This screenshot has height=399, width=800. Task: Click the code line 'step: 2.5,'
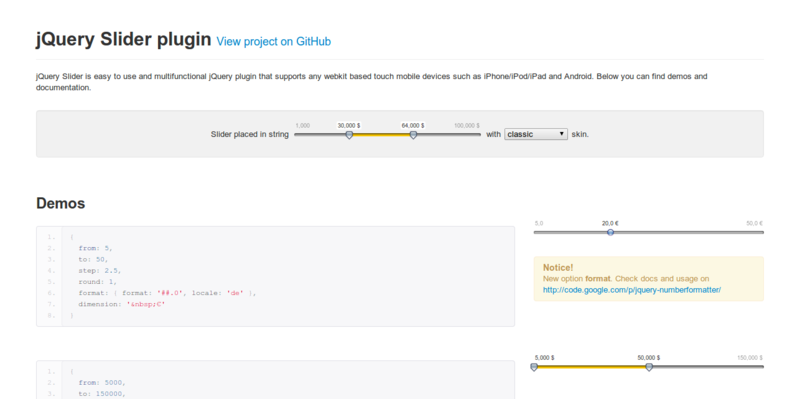point(100,270)
